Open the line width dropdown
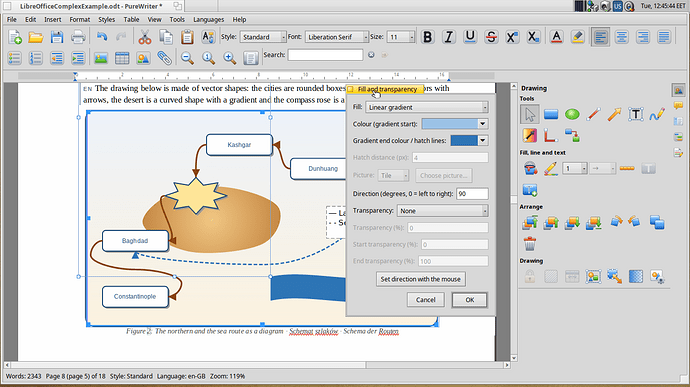This screenshot has height=387, width=690. tap(575, 169)
